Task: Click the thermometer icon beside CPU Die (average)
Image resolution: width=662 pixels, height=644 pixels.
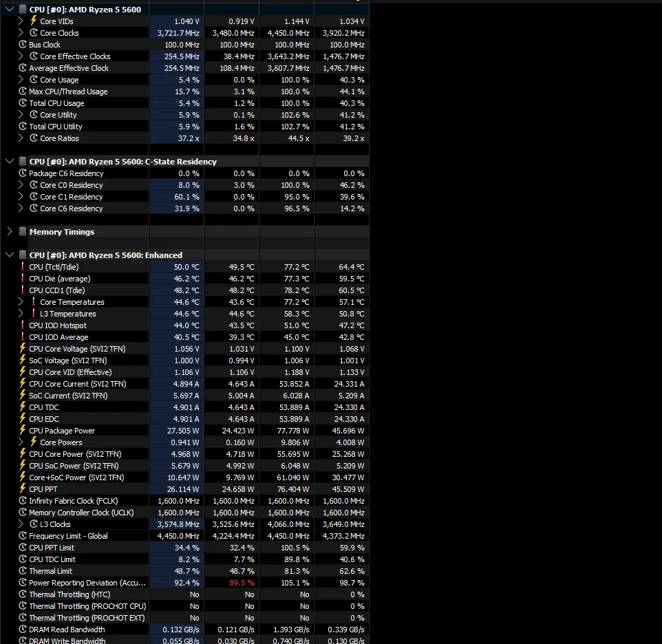Action: click(x=23, y=278)
